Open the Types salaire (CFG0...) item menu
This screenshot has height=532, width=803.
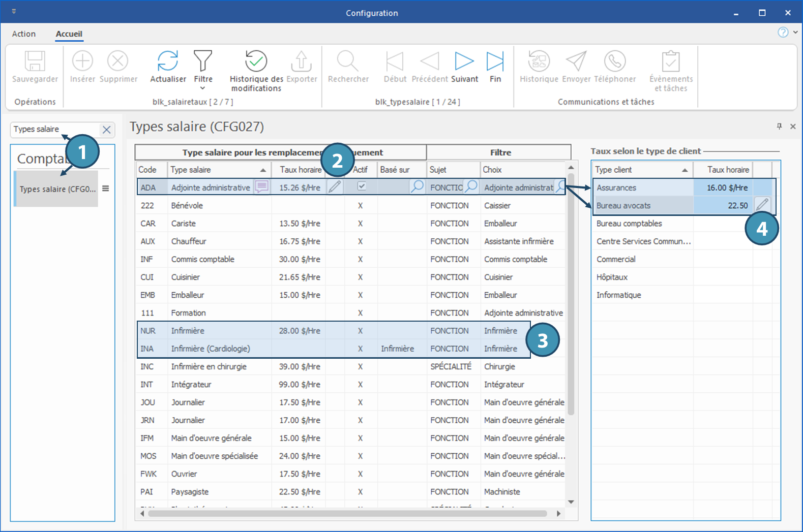(x=106, y=189)
